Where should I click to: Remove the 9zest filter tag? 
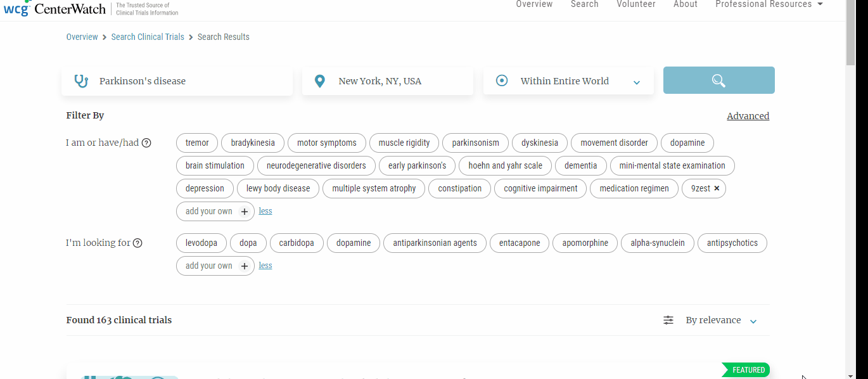(717, 188)
